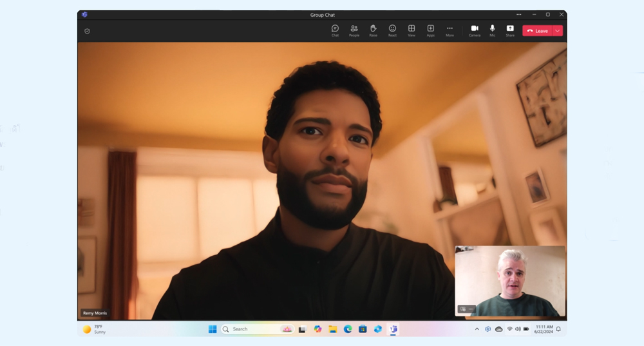
Task: Open the Windows Start menu
Action: click(213, 329)
